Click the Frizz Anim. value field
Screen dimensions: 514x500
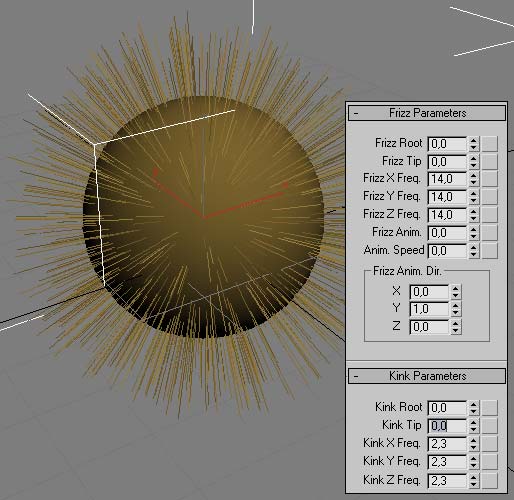click(x=447, y=233)
